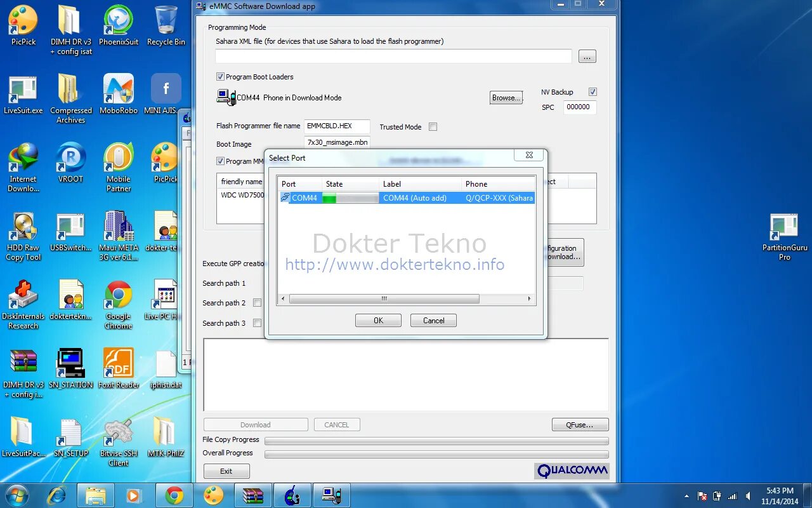Click horizontal scrollbar in Select Port list

point(384,298)
